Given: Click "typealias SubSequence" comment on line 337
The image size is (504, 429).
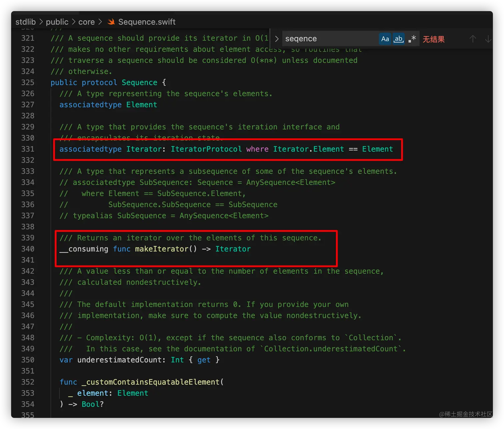Looking at the screenshot, I should point(119,216).
